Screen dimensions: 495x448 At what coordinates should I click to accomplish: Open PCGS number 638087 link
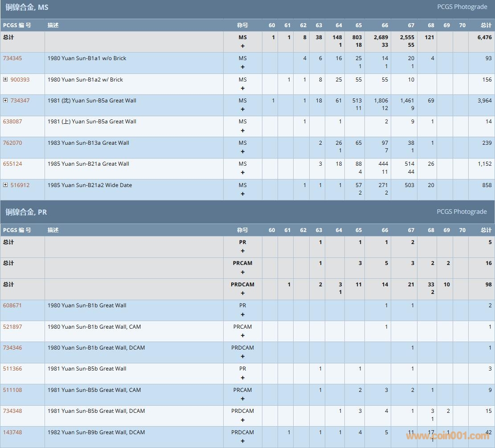pyautogui.click(x=12, y=122)
